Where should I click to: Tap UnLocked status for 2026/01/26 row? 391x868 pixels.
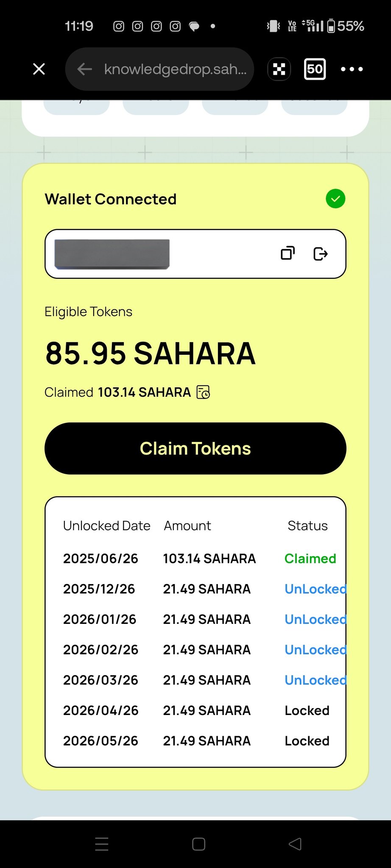tap(315, 620)
